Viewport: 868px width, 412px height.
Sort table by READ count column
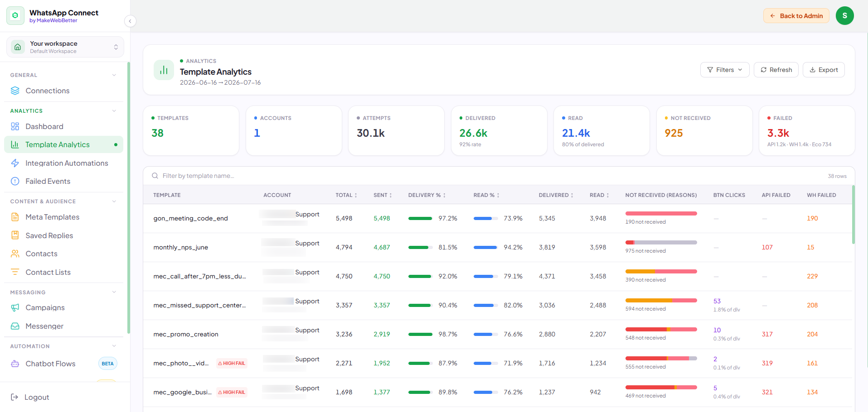tap(599, 195)
